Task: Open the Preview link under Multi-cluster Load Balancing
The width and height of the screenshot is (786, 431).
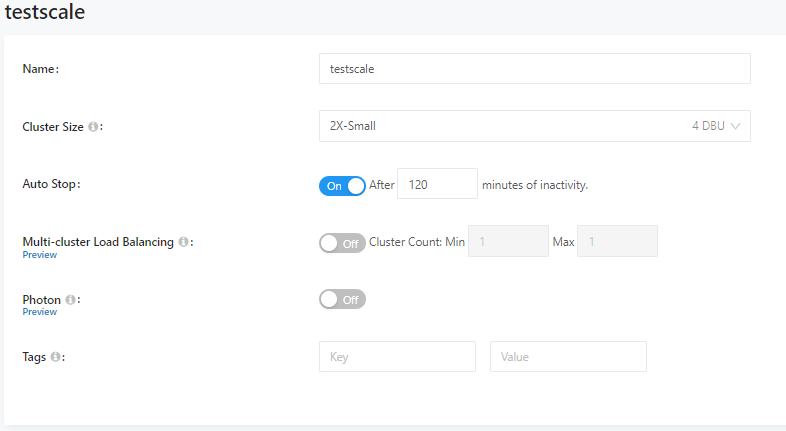Action: pyautogui.click(x=40, y=255)
